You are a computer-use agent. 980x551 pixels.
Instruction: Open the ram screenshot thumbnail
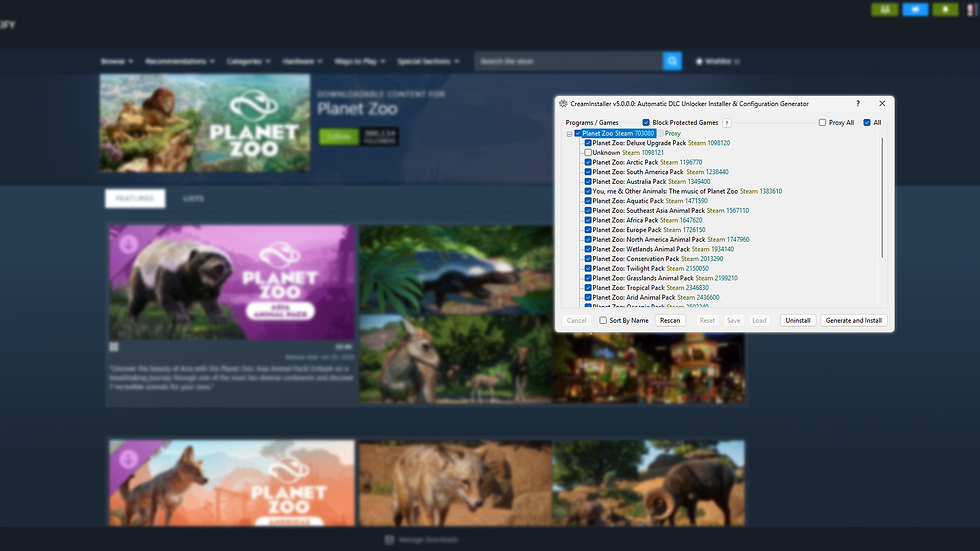(648, 483)
